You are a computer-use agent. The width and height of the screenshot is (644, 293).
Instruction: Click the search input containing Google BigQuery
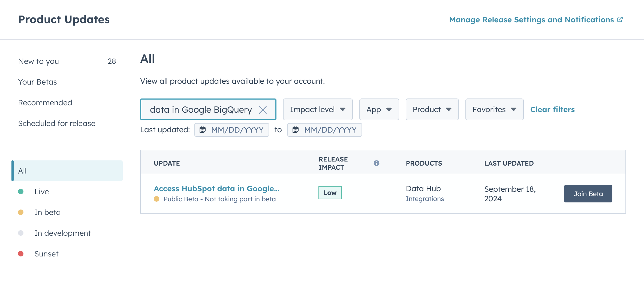[x=201, y=110]
